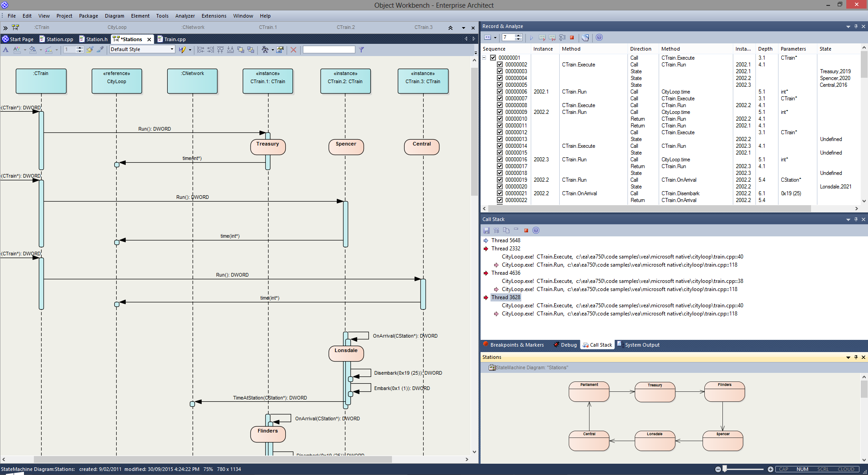Click the red X delete icon in diagram toolbar

293,50
